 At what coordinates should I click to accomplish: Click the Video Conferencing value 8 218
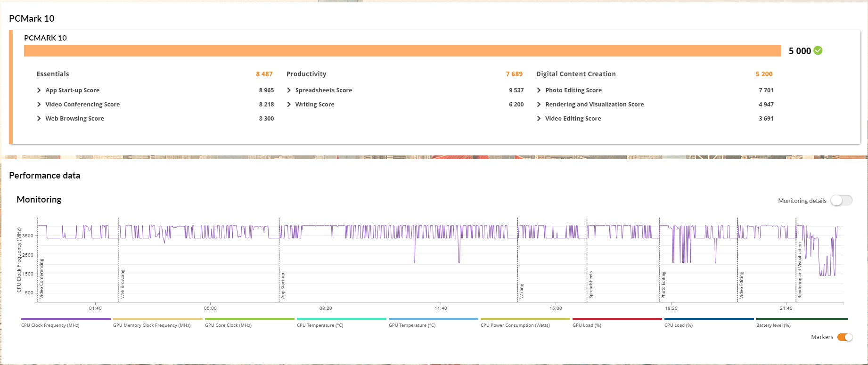266,105
